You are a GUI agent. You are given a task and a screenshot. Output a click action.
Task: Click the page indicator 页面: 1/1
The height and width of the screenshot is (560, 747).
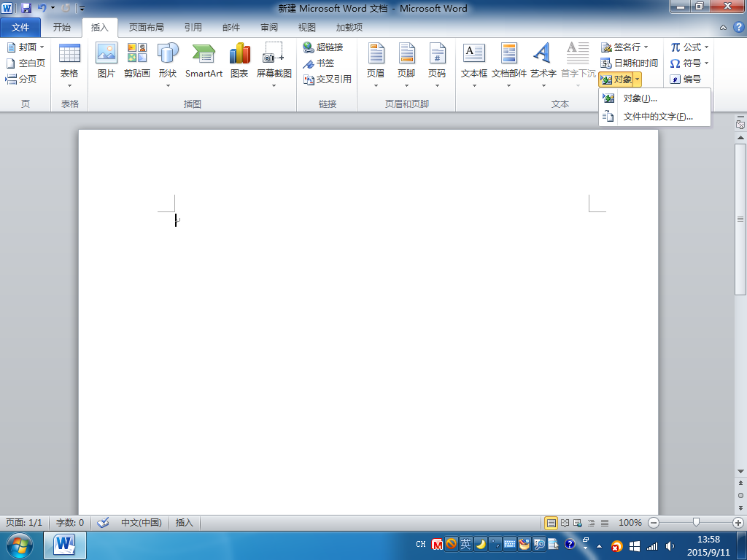[24, 523]
